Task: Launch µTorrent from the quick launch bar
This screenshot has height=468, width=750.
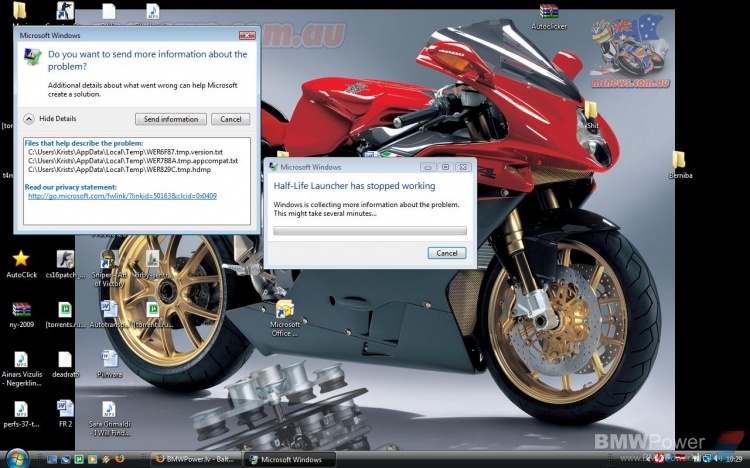Action: 79,459
